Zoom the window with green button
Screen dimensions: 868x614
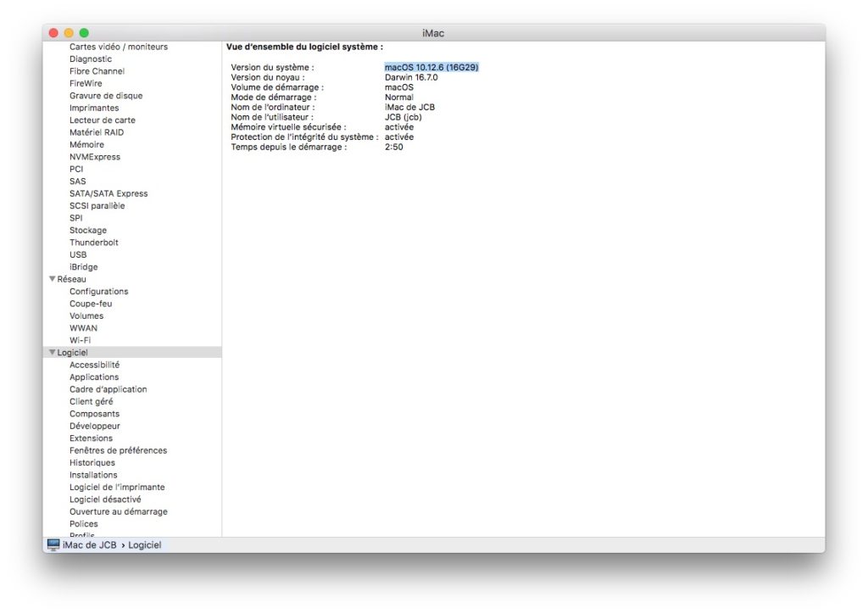[84, 33]
